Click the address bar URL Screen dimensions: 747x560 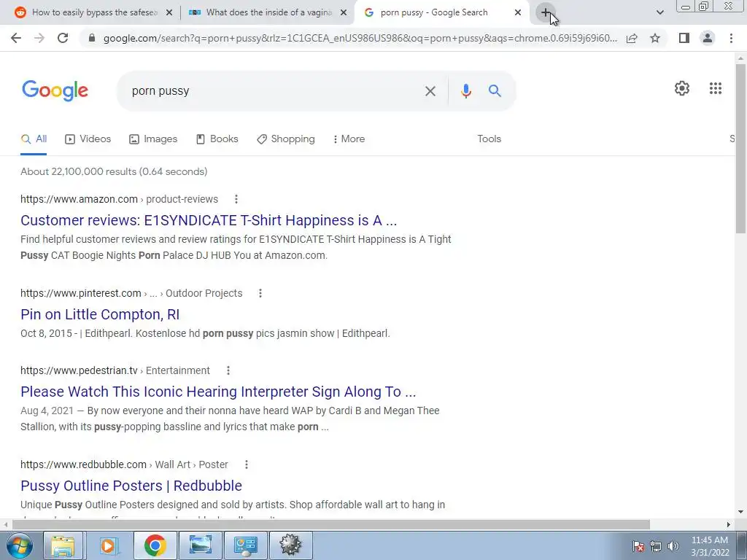click(x=360, y=38)
